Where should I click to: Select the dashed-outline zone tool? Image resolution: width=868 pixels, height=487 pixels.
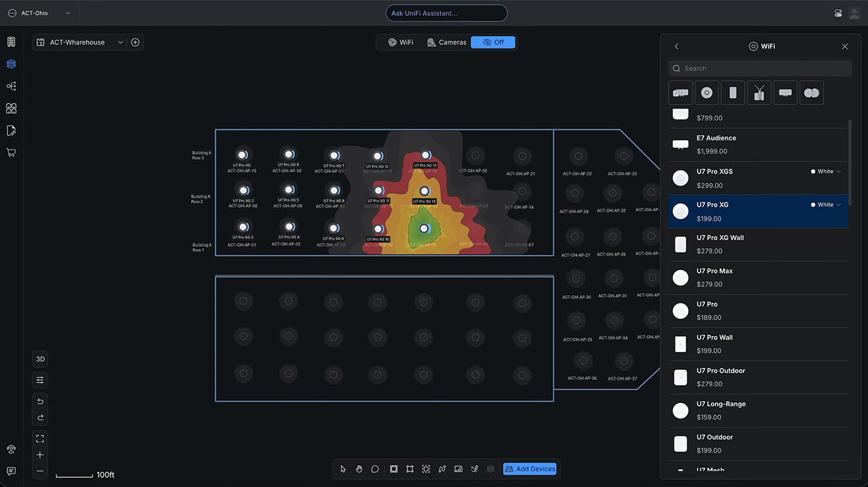426,469
